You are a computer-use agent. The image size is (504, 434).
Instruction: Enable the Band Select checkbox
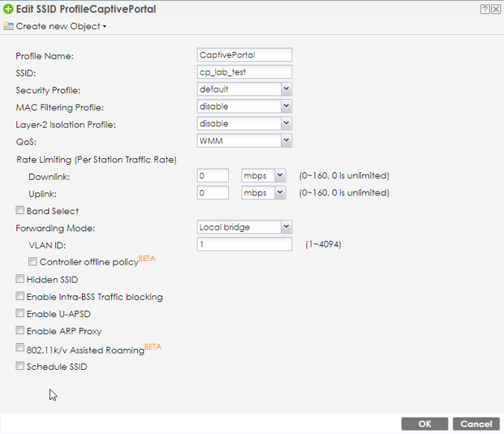click(20, 211)
